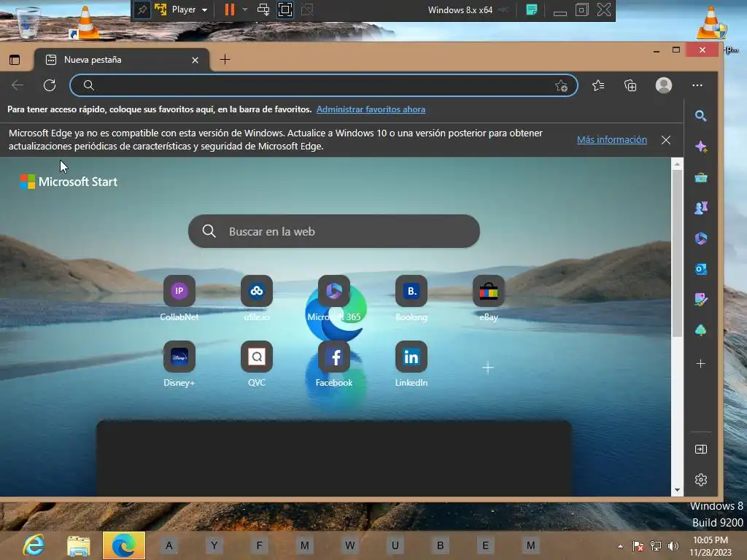
Task: Show hidden tray icons arrow
Action: pos(620,546)
